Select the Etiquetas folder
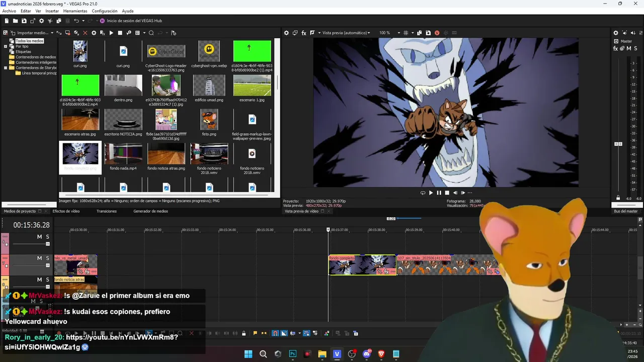Screen dimensions: 644x362 point(23,52)
